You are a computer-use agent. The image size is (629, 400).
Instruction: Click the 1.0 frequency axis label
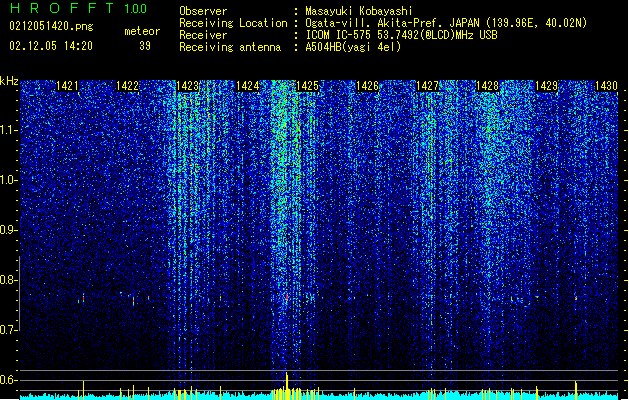click(9, 180)
